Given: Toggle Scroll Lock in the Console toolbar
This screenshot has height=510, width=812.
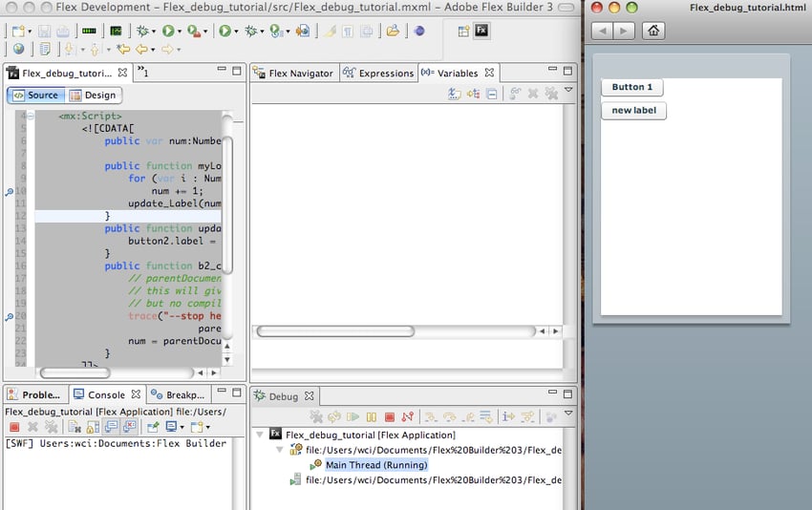Looking at the screenshot, I should click(93, 427).
